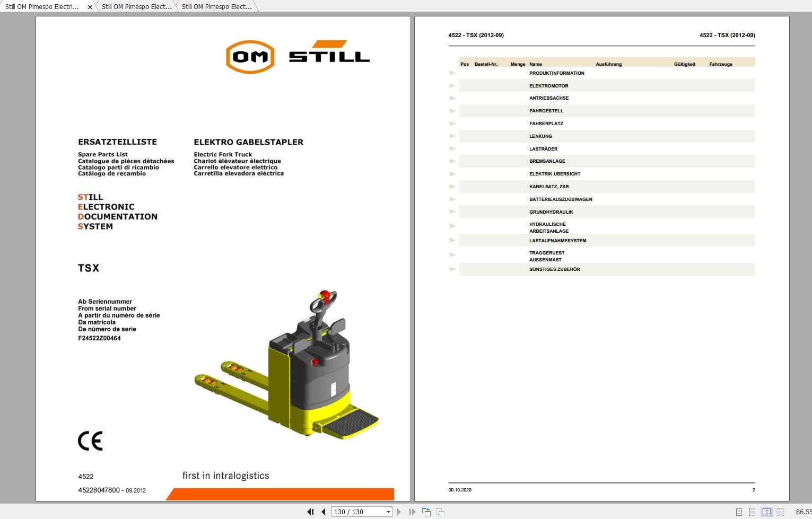Open the SONSTIGES ZUBEHÖR row arrow
This screenshot has height=519, width=812.
[452, 269]
